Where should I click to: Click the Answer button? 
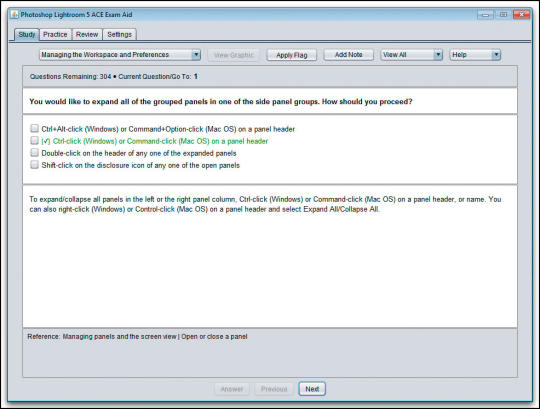click(x=232, y=389)
